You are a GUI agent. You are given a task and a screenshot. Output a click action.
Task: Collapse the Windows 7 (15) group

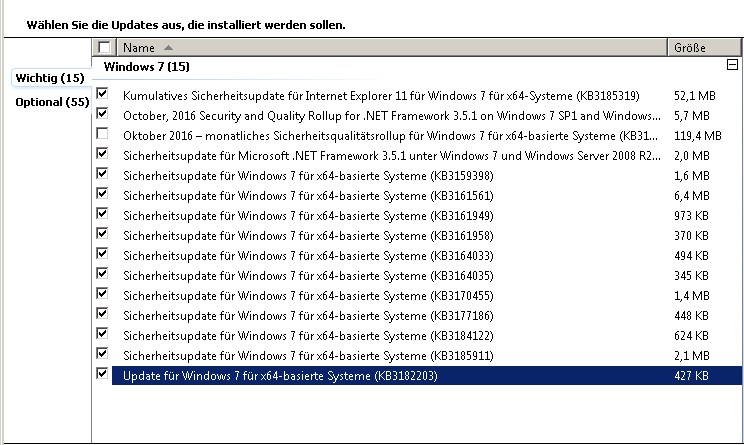(732, 66)
